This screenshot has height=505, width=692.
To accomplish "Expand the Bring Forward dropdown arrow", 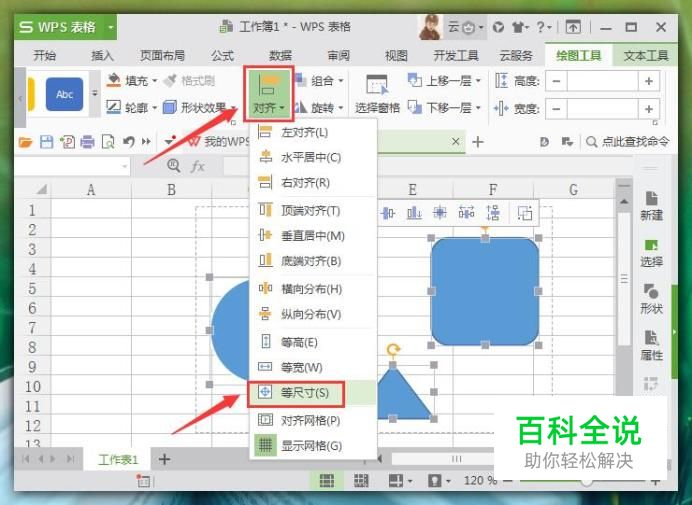I will click(478, 81).
